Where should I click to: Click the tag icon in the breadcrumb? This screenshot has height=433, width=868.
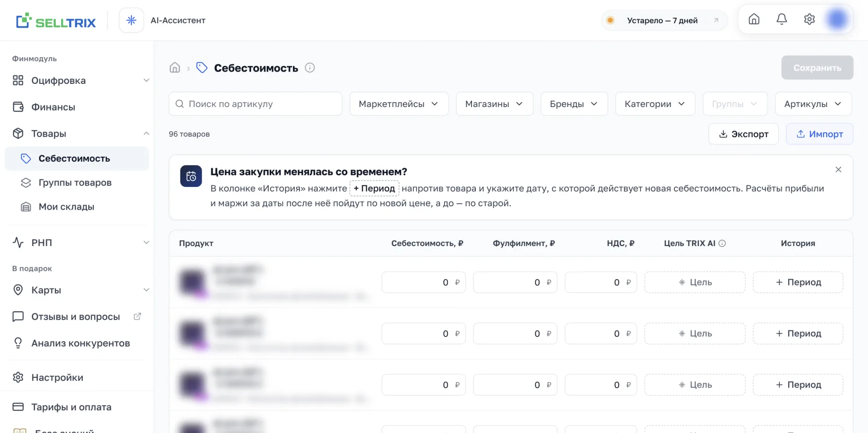tap(202, 68)
